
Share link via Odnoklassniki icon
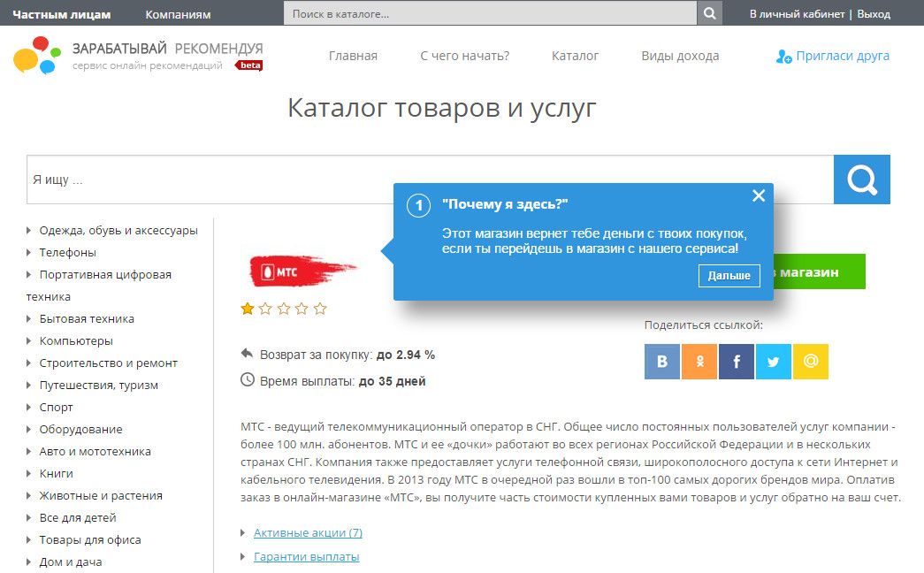699,361
